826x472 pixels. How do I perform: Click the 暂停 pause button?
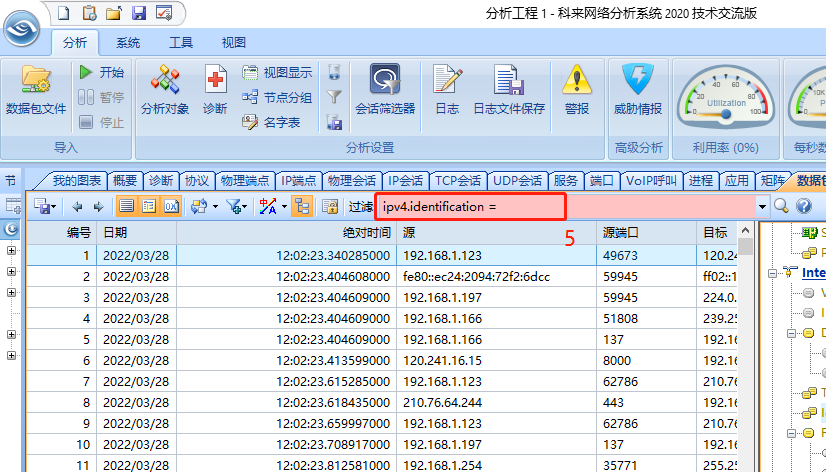(101, 97)
